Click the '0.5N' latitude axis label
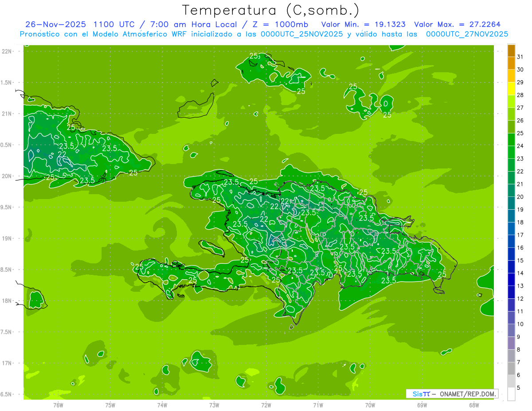Viewport: 532px width, 411px height. coord(6,145)
